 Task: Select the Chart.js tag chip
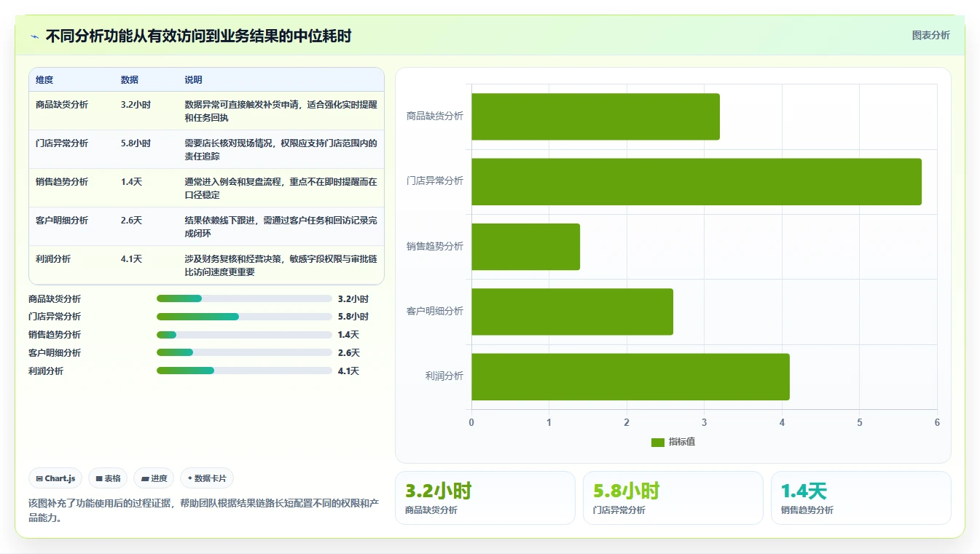point(55,478)
